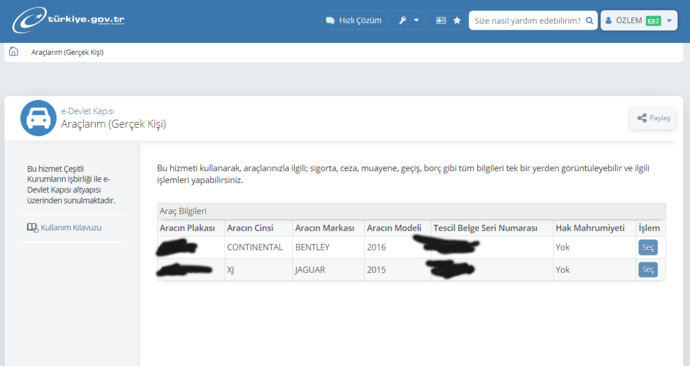The width and height of the screenshot is (690, 366).
Task: Open the green messages envelope badge
Action: 653,21
